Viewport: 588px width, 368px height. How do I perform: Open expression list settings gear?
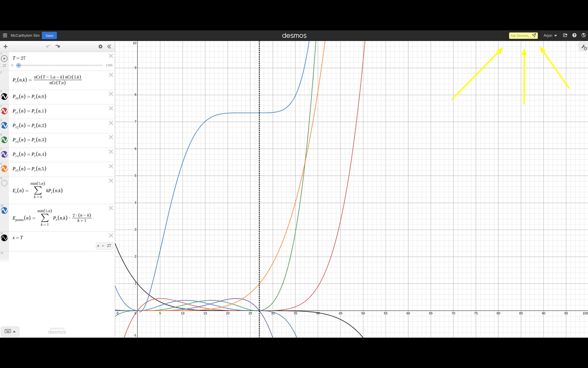[101, 46]
